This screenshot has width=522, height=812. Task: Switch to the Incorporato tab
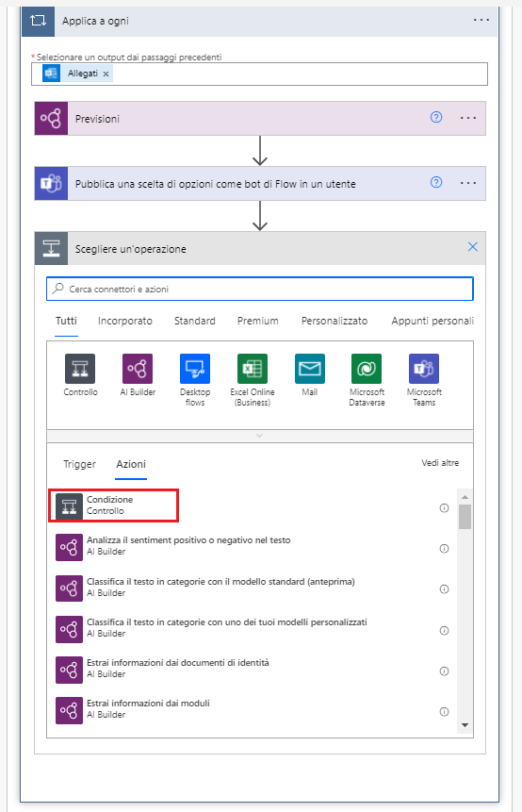coord(125,321)
